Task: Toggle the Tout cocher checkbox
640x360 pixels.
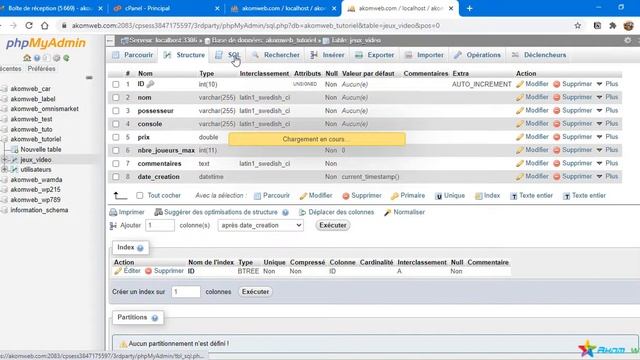Action: click(x=140, y=196)
